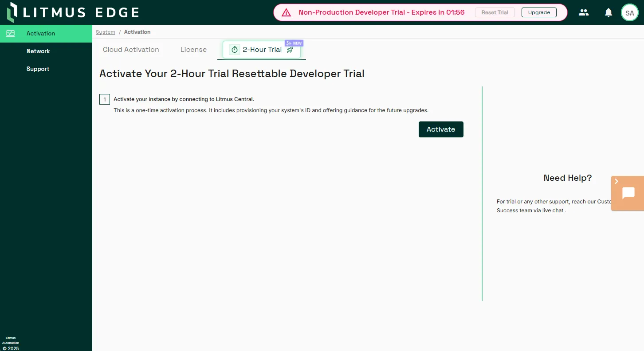
Task: Click the System breadcrumb link
Action: (x=106, y=32)
